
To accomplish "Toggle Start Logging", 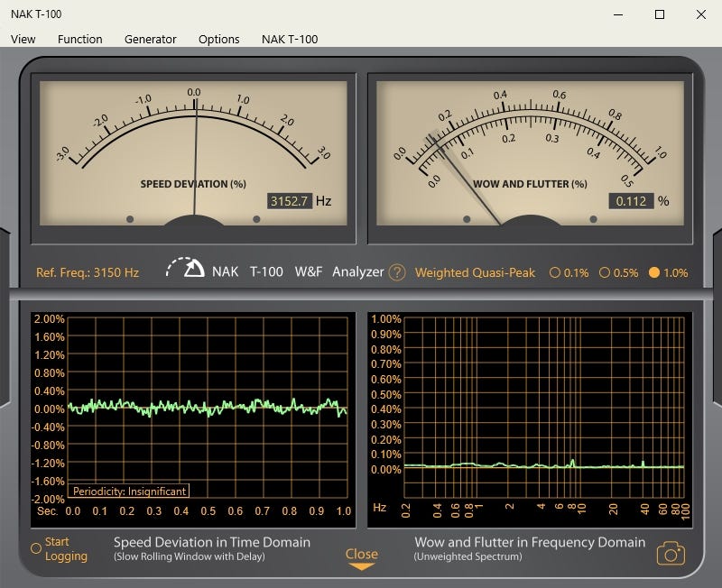I will point(36,547).
